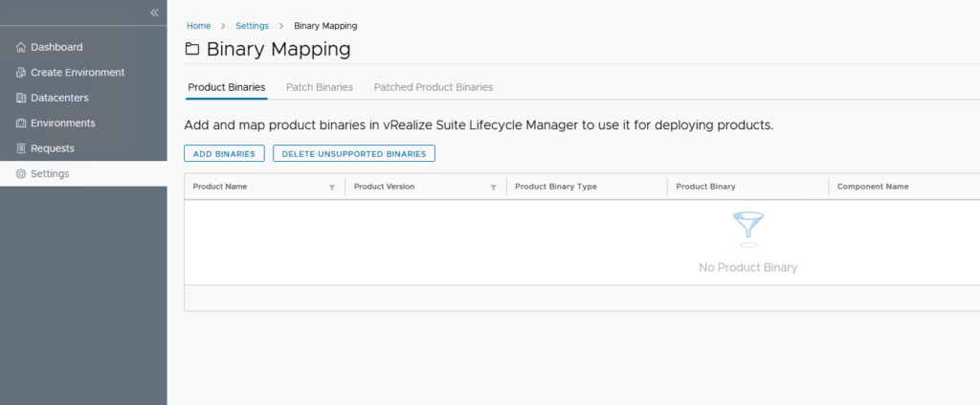Image resolution: width=980 pixels, height=405 pixels.
Task: Click the ADD BINARIES button
Action: click(x=224, y=153)
